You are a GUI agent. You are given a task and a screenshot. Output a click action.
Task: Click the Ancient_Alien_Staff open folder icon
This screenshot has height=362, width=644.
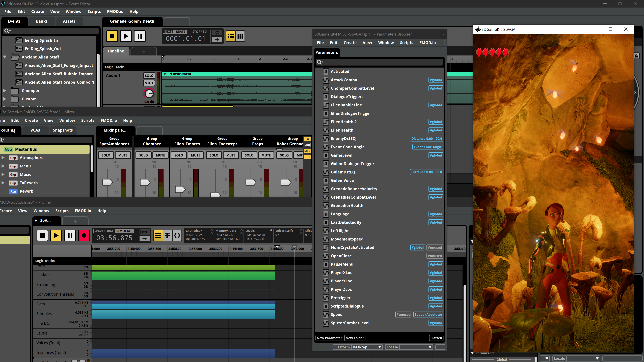15,57
